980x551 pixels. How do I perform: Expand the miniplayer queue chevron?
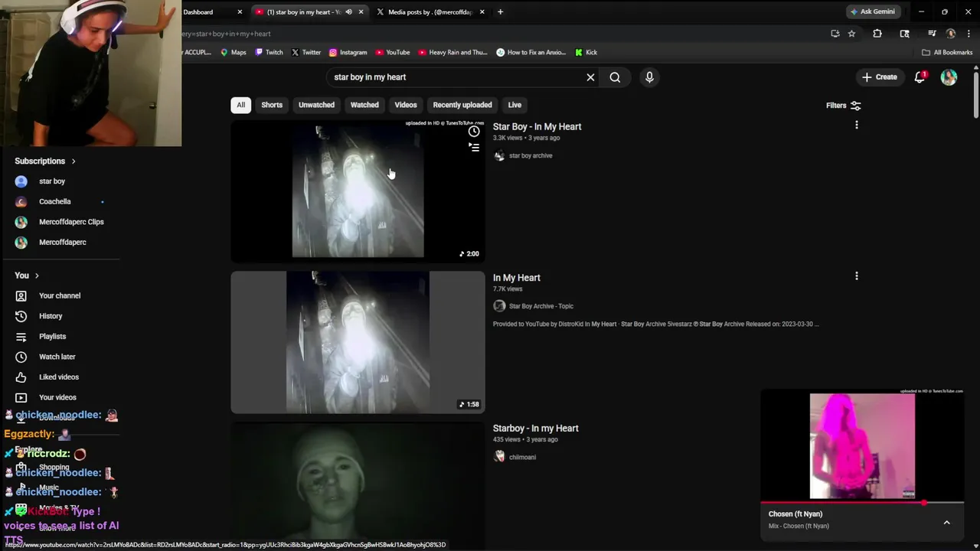[x=946, y=523]
